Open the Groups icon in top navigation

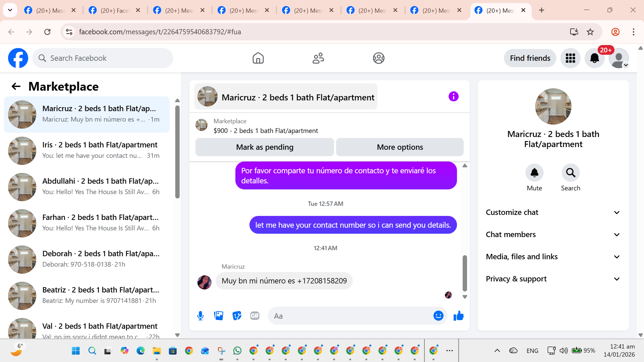coord(378,58)
